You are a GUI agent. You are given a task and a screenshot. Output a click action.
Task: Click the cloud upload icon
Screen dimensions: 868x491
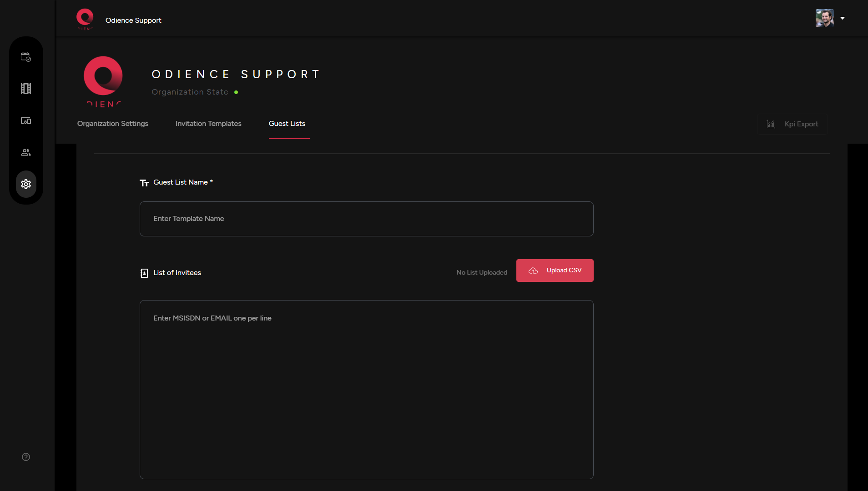(x=533, y=271)
